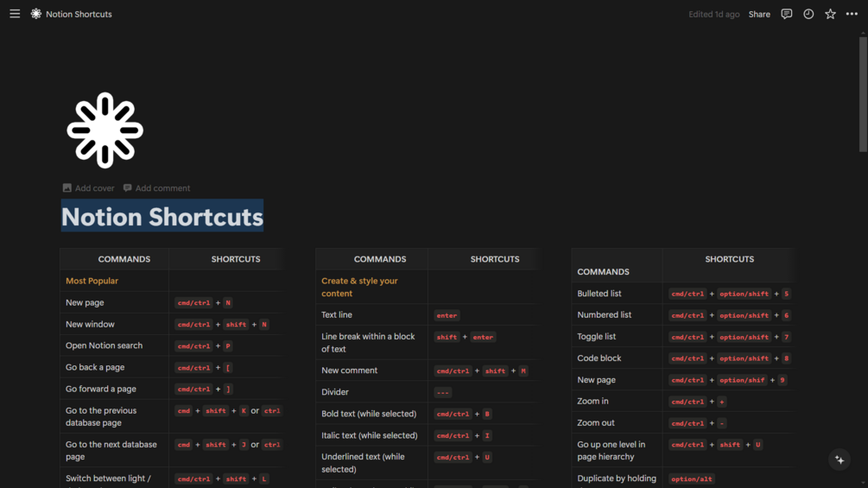Click the Zoom in cell
This screenshot has height=488, width=868.
pyautogui.click(x=617, y=401)
